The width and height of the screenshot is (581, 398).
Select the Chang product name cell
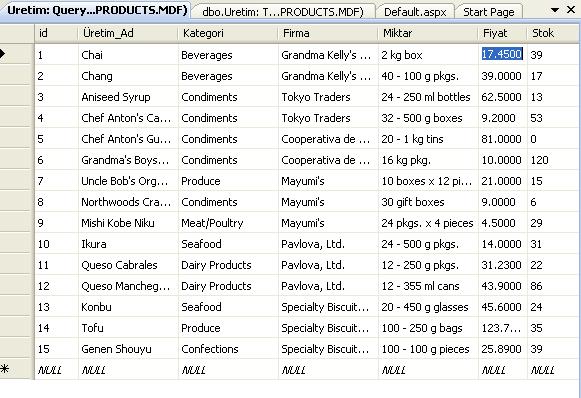click(x=128, y=76)
